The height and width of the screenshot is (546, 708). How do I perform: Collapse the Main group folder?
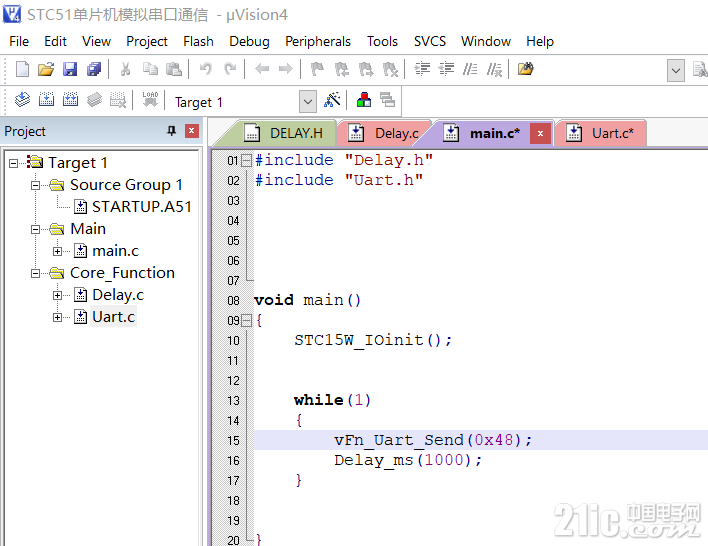tap(35, 229)
